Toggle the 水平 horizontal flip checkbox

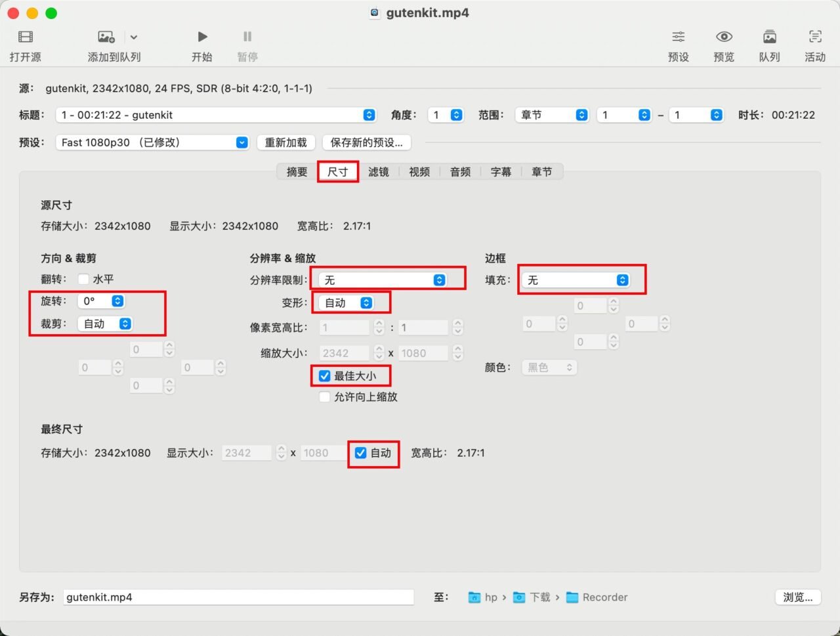coord(83,279)
